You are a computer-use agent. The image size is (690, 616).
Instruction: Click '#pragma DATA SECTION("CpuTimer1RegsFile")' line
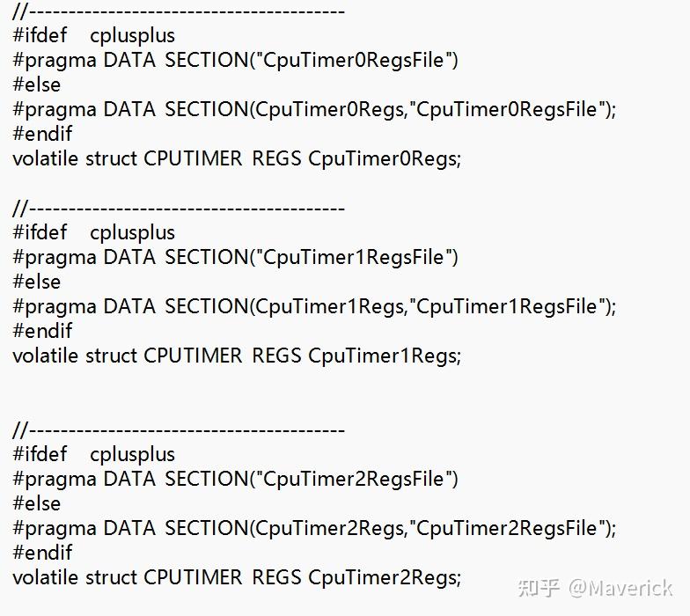pyautogui.click(x=236, y=257)
